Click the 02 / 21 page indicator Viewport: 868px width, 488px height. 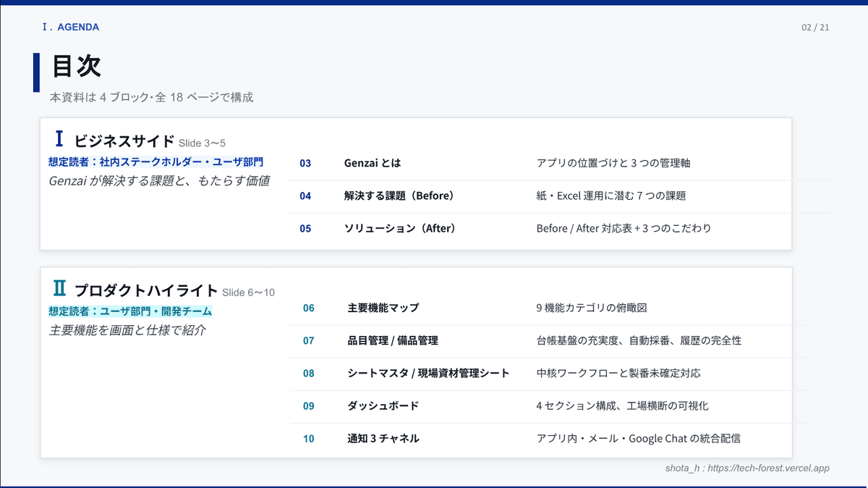815,28
